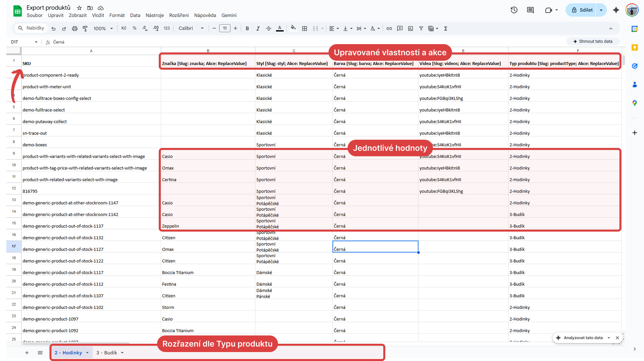The image size is (644, 361).
Task: Click the borders grid icon
Action: [x=304, y=29]
